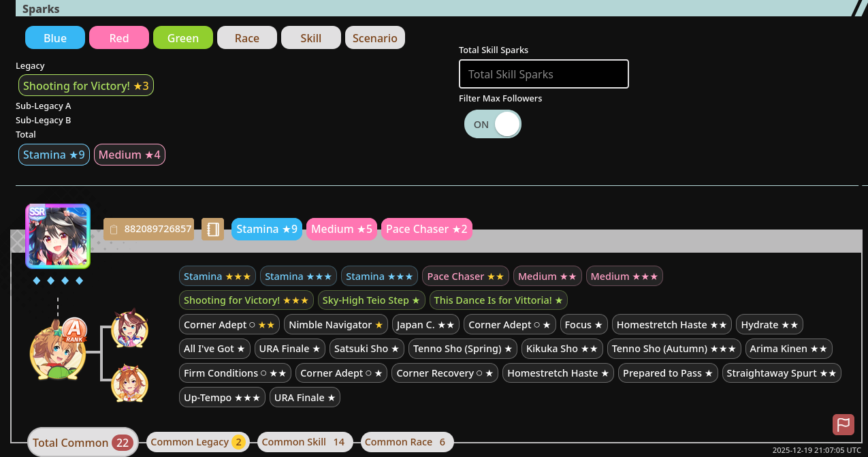Toggle the Filter Max Followers switch
868x457 pixels.
point(493,124)
